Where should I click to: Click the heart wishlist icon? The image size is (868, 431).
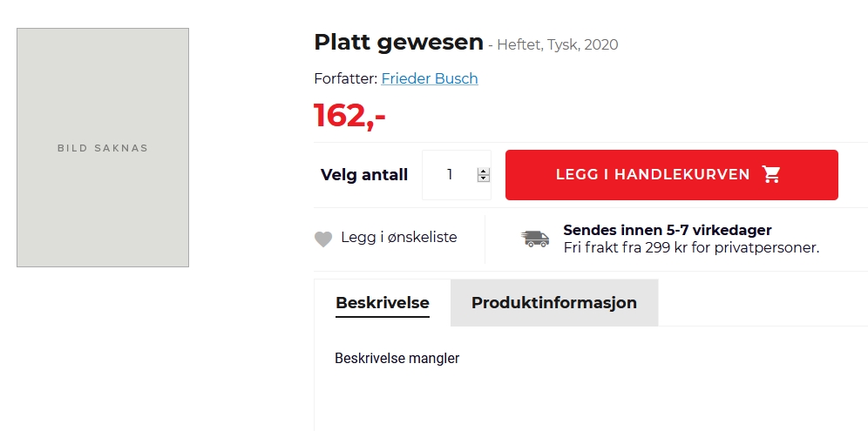click(x=323, y=239)
